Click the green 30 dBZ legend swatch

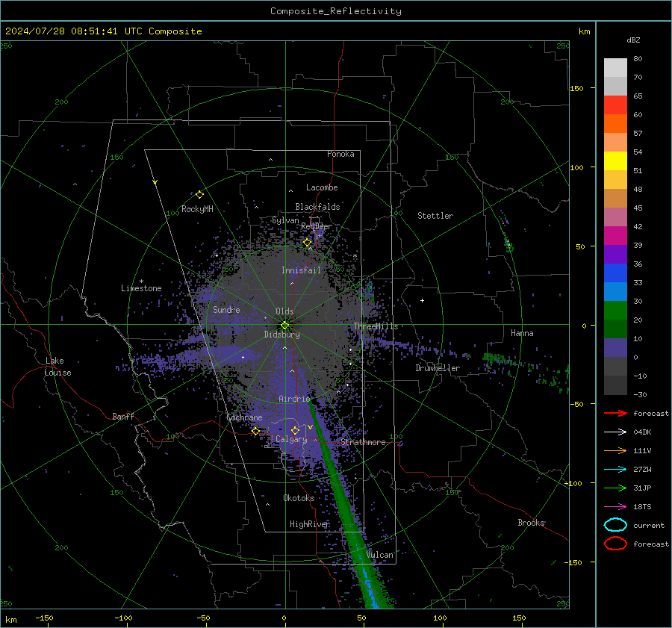[615, 310]
